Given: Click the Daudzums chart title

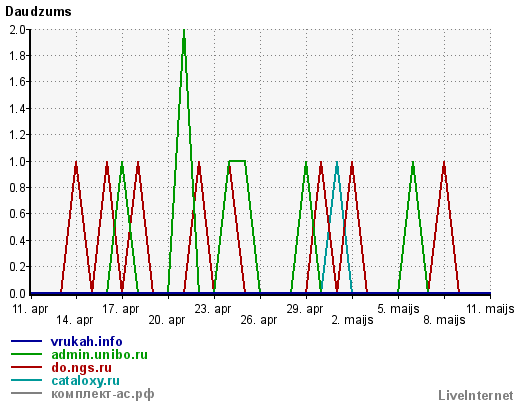Looking at the screenshot, I should coord(38,12).
